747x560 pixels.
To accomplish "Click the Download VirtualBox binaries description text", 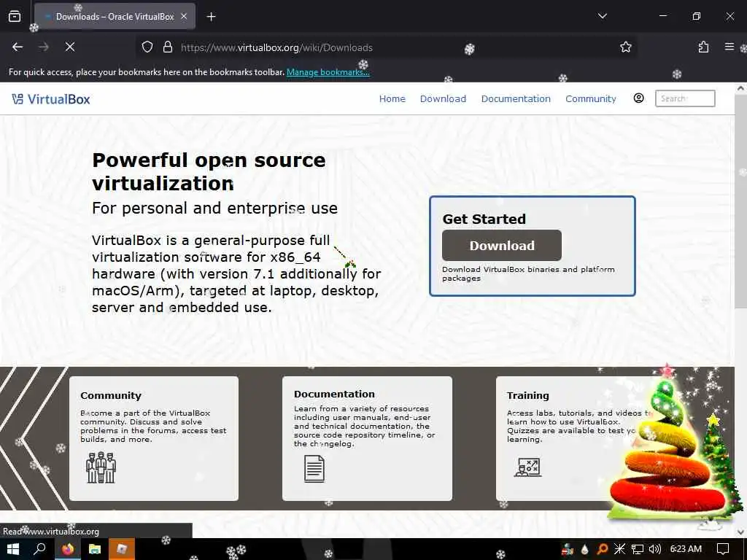I will [x=528, y=273].
